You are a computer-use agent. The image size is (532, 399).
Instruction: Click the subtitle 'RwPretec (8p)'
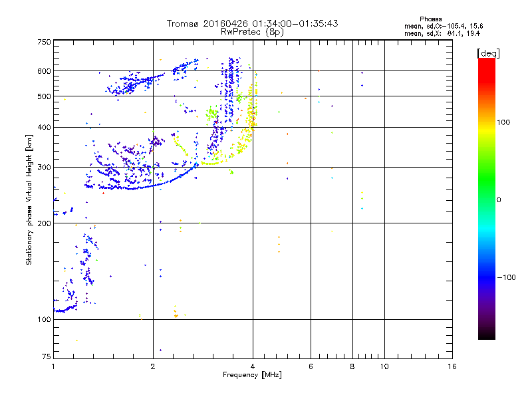(252, 32)
